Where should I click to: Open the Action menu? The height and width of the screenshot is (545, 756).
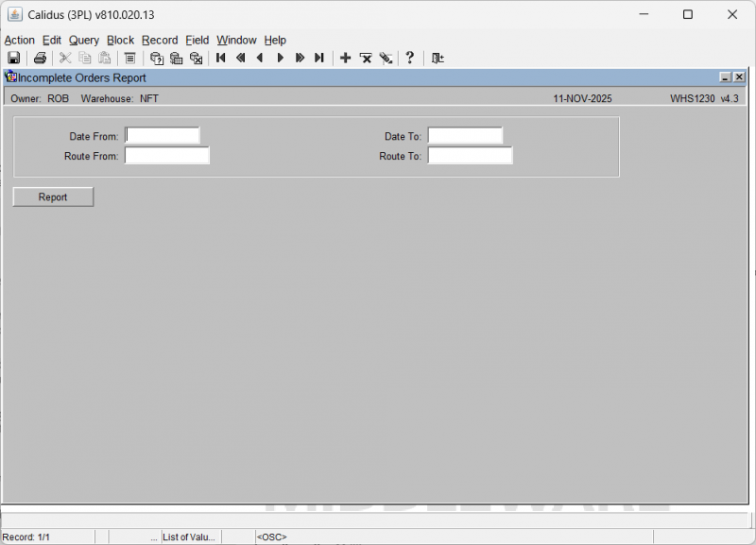19,41
